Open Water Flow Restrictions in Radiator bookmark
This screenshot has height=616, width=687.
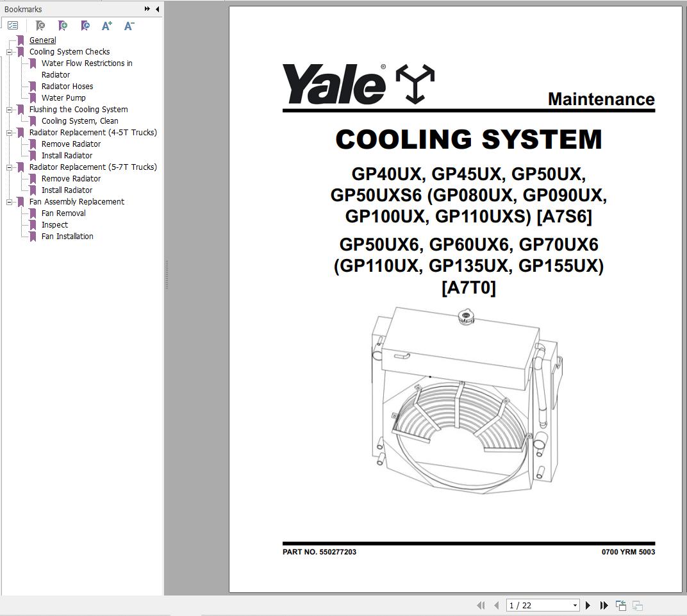pos(87,69)
